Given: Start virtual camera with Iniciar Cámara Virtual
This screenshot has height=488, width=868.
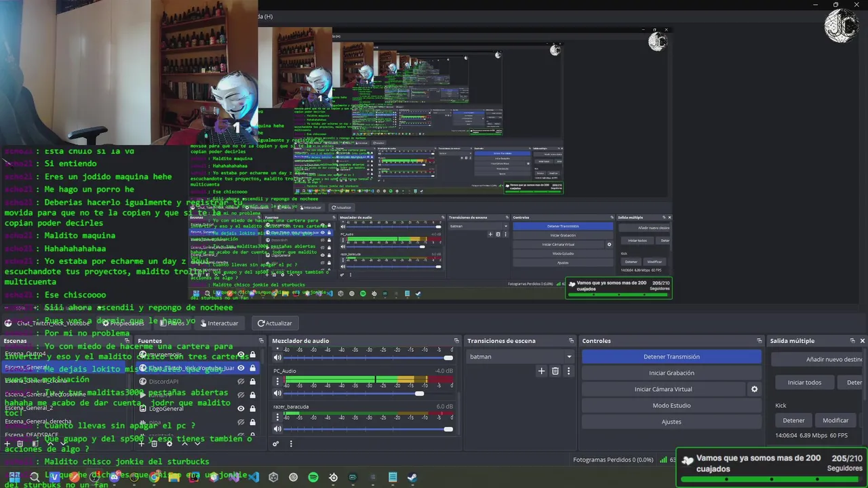Looking at the screenshot, I should click(663, 389).
